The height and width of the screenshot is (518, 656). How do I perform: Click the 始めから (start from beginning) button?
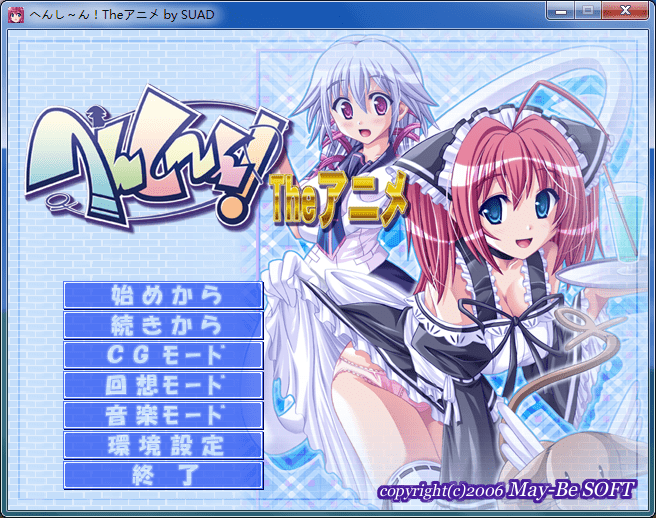click(x=163, y=295)
